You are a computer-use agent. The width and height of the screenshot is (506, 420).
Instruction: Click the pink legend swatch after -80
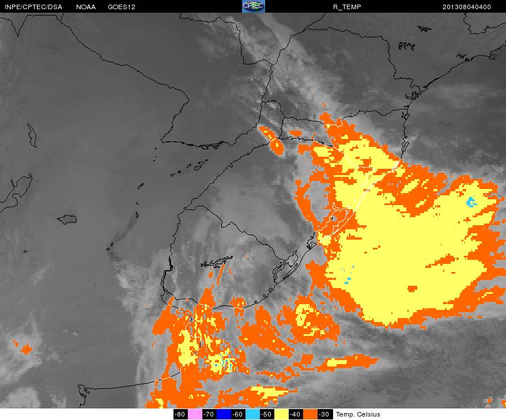(195, 414)
